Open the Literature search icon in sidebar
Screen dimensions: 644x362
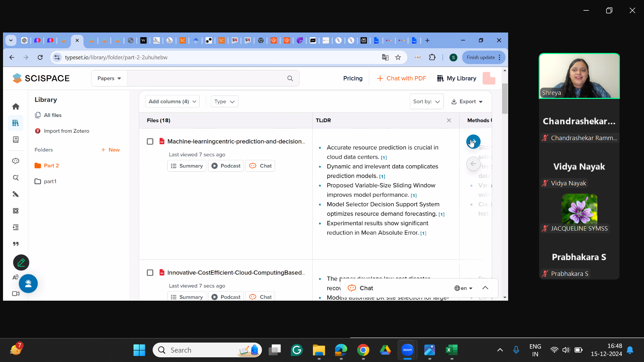coord(16,178)
